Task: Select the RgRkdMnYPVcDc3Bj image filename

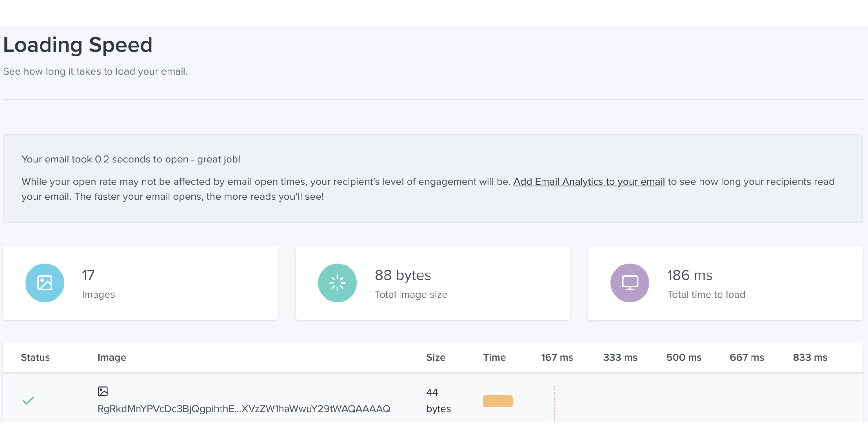Action: click(243, 408)
